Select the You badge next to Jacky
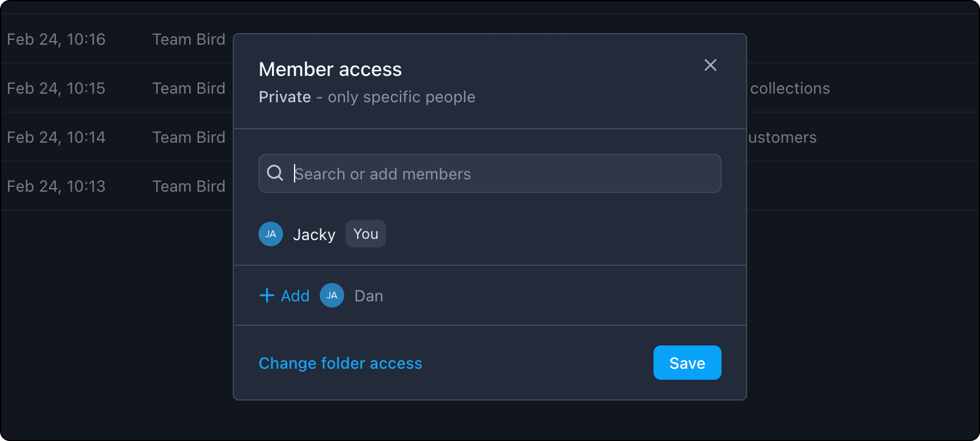 click(x=365, y=233)
